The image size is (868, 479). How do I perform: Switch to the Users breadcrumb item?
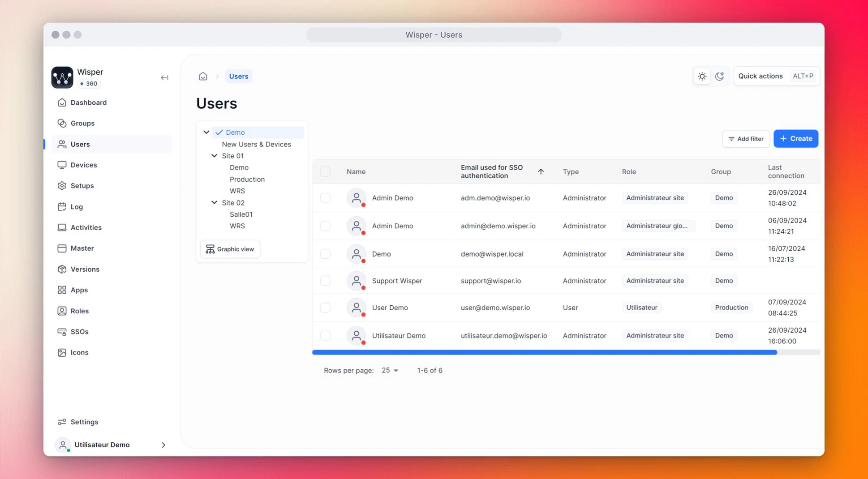tap(238, 76)
